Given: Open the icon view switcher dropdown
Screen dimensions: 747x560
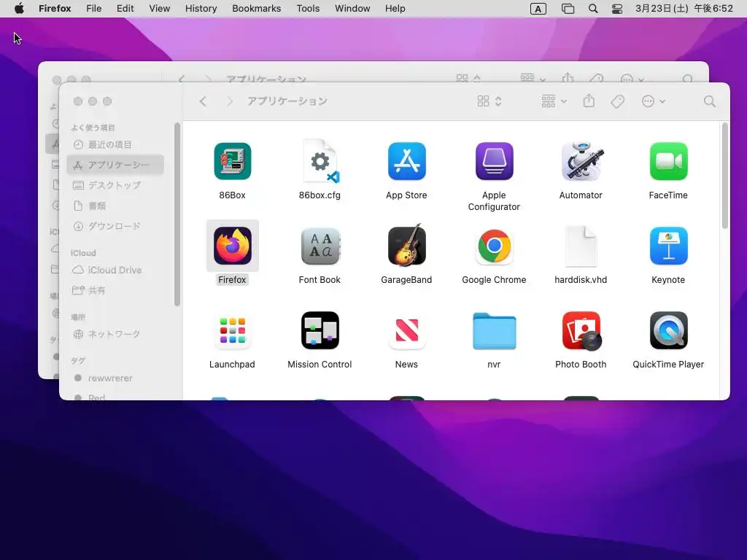Looking at the screenshot, I should 489,101.
